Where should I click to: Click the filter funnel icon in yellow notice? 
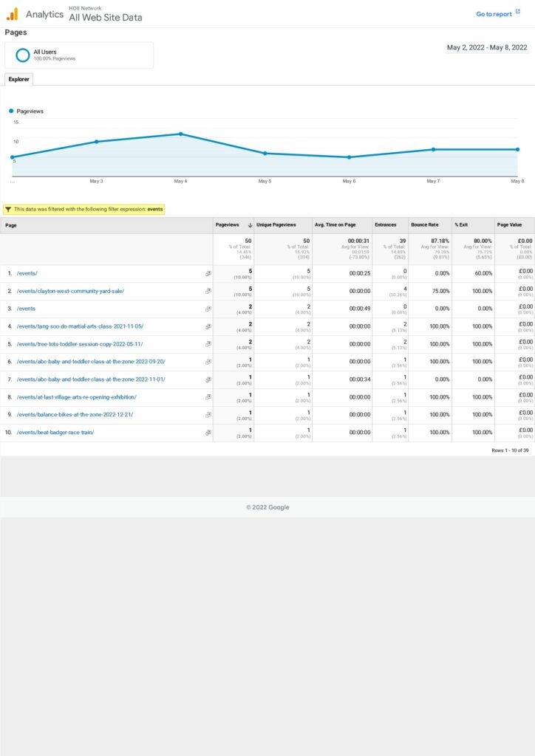click(8, 209)
